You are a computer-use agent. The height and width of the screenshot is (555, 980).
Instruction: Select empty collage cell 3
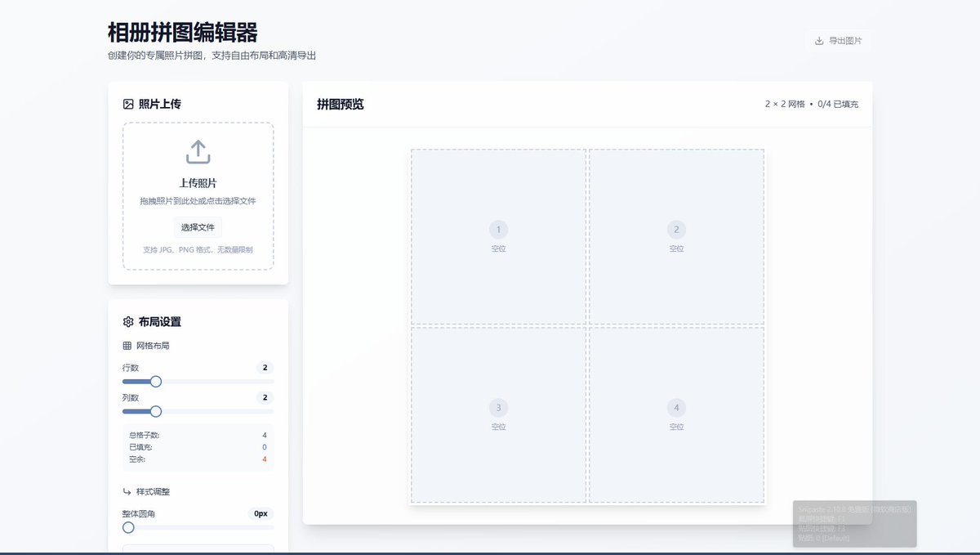pyautogui.click(x=499, y=414)
